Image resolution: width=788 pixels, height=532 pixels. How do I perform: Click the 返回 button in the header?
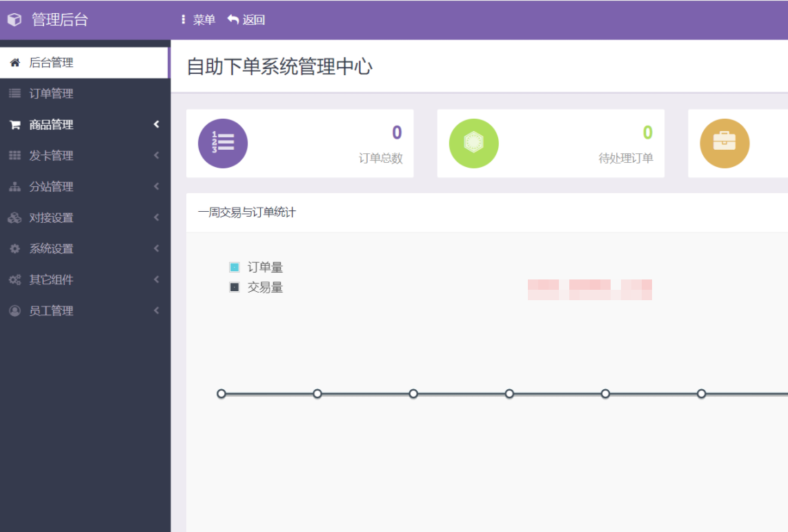point(248,19)
